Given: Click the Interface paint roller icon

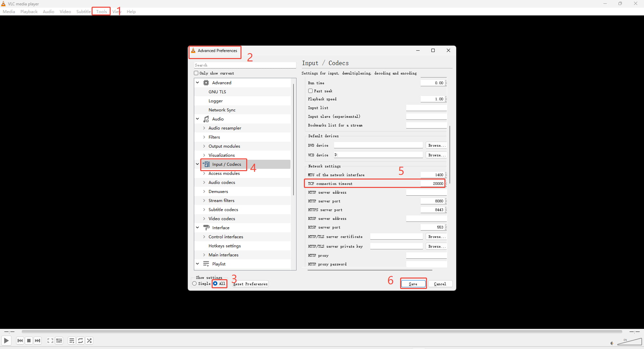Looking at the screenshot, I should 206,228.
